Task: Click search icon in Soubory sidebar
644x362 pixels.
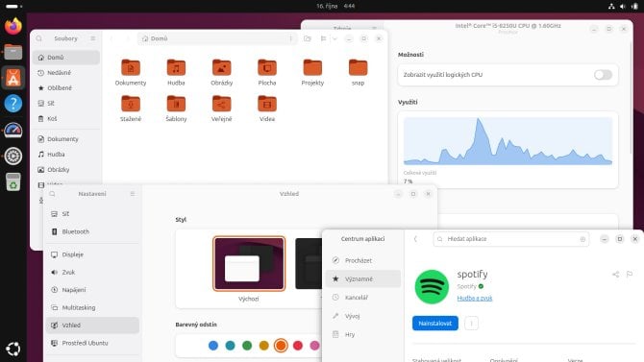Action: [x=39, y=38]
